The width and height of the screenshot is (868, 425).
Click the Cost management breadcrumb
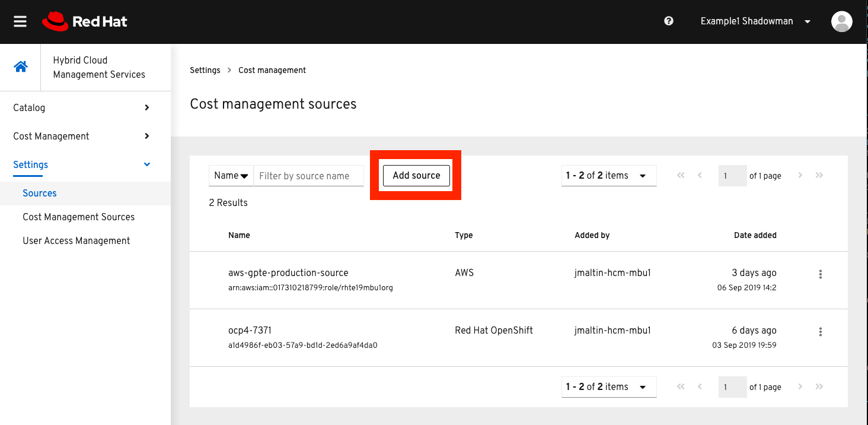point(272,70)
